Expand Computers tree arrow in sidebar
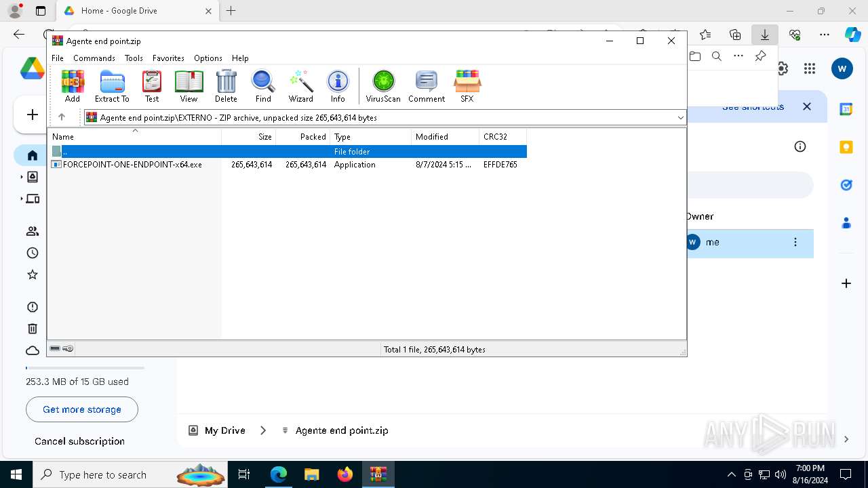The height and width of the screenshot is (488, 868). click(x=21, y=199)
